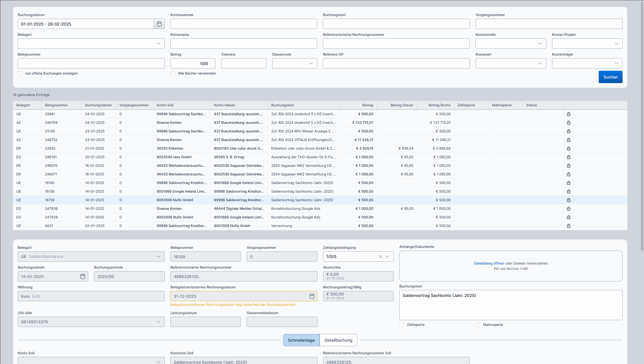
Task: Toggle the Zahlsperre checkbox
Action: pyautogui.click(x=402, y=325)
